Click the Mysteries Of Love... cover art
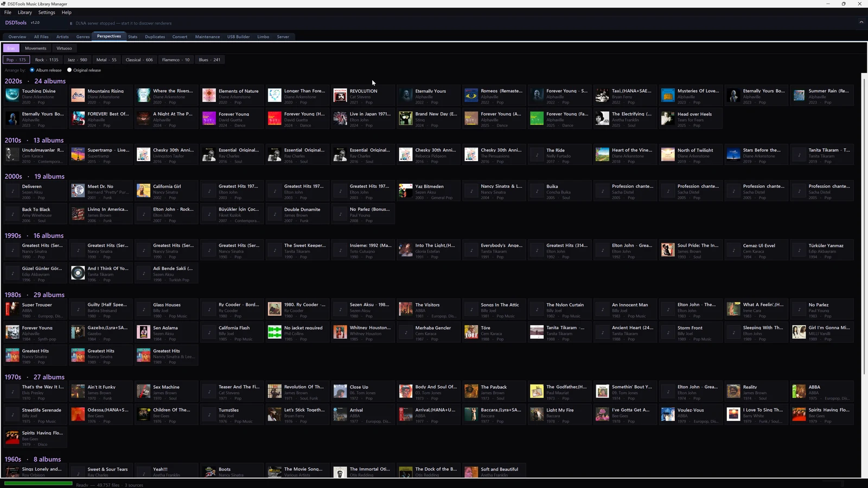868x488 pixels. tap(668, 95)
